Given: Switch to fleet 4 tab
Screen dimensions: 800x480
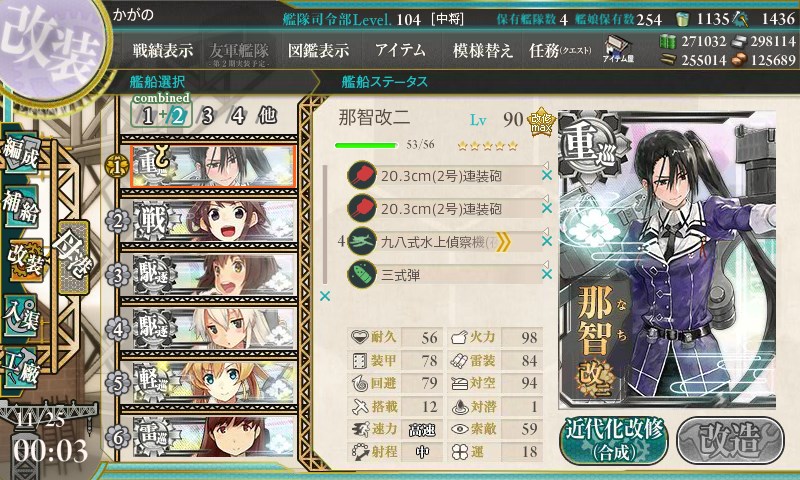Looking at the screenshot, I should tap(238, 116).
